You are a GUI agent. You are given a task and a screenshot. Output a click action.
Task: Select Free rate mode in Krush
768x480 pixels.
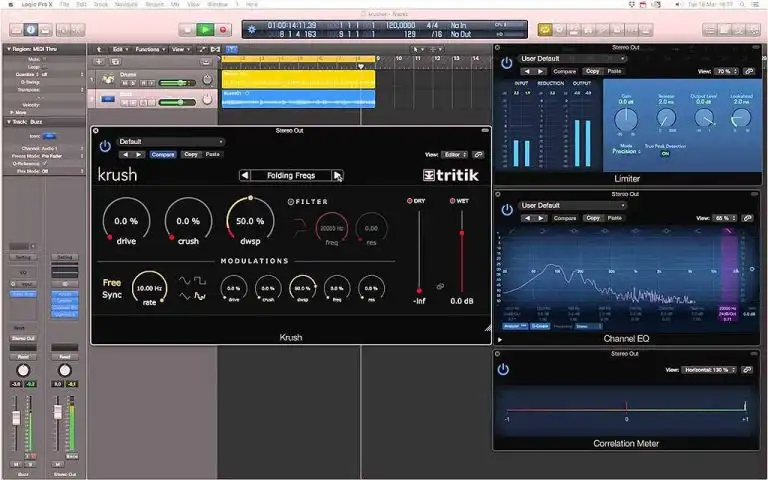point(112,283)
